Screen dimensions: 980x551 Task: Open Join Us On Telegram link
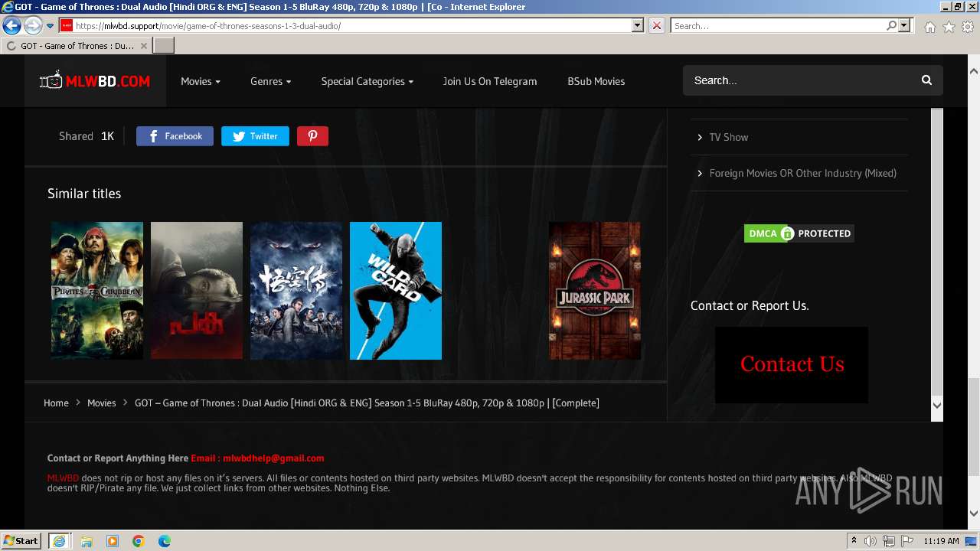490,81
